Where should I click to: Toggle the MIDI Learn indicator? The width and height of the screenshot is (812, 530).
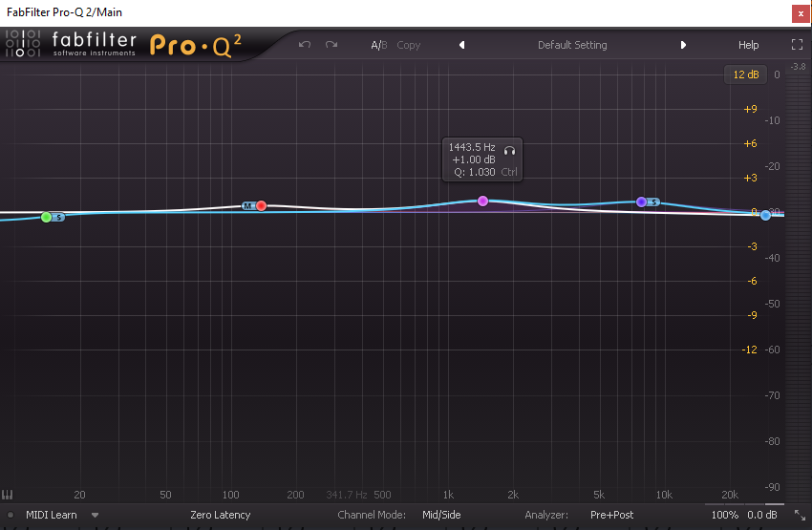(x=10, y=515)
